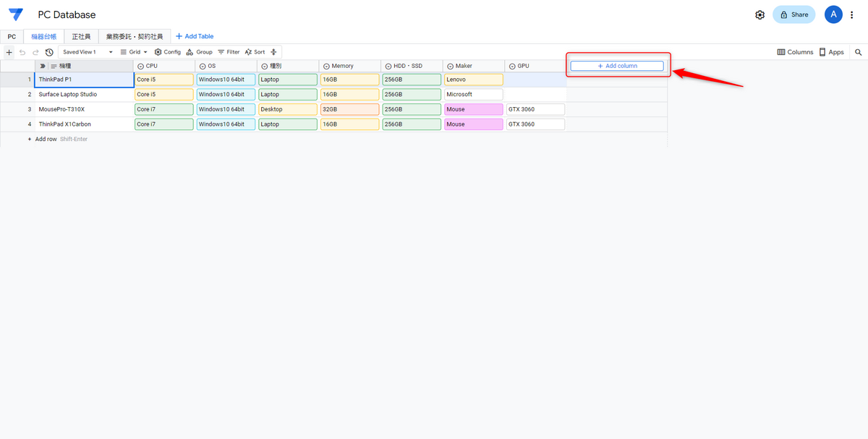This screenshot has height=439, width=868.
Task: Click the expand arrow in 機種 header
Action: tap(43, 66)
